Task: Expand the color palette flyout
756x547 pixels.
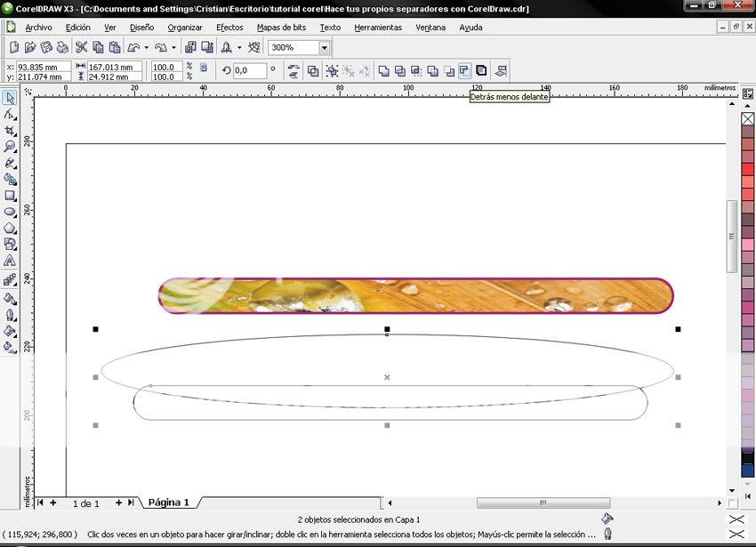Action: (747, 496)
